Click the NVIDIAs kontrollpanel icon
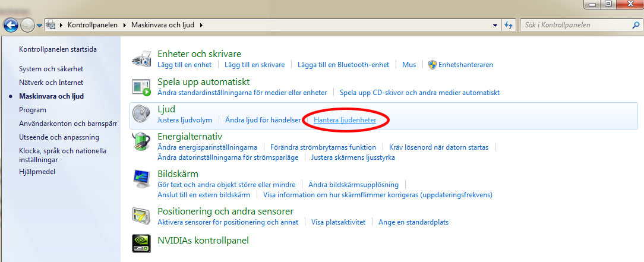 pos(141,242)
